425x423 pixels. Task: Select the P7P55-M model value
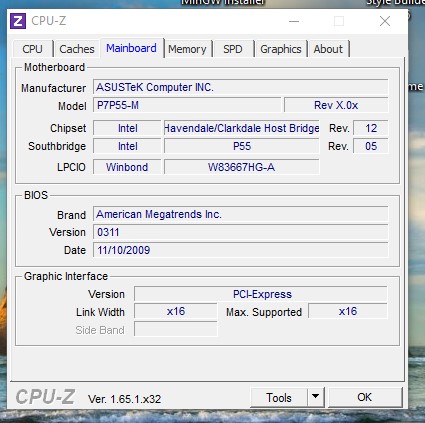(x=187, y=105)
